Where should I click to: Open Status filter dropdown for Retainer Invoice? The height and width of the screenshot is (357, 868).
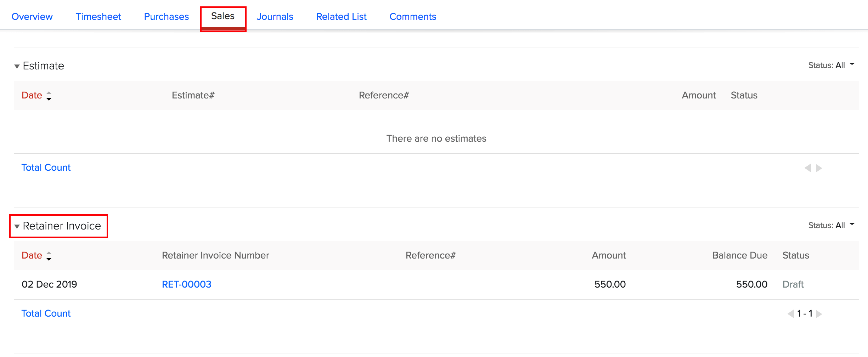(831, 225)
